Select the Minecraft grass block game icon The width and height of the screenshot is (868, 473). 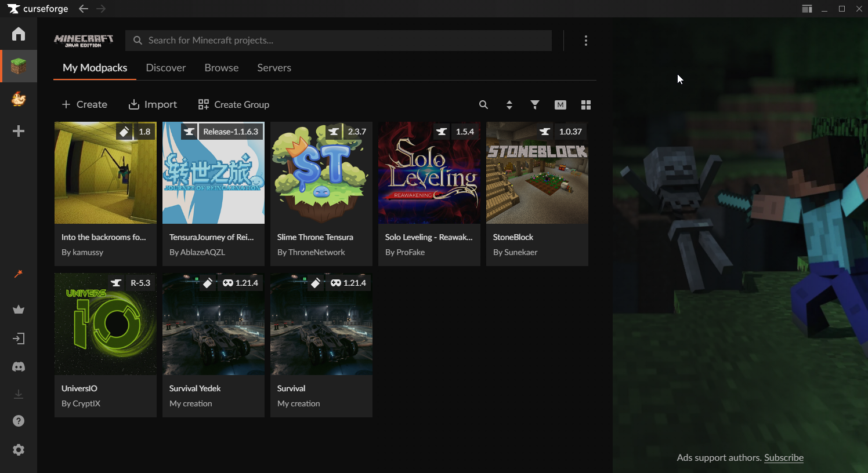pyautogui.click(x=19, y=66)
